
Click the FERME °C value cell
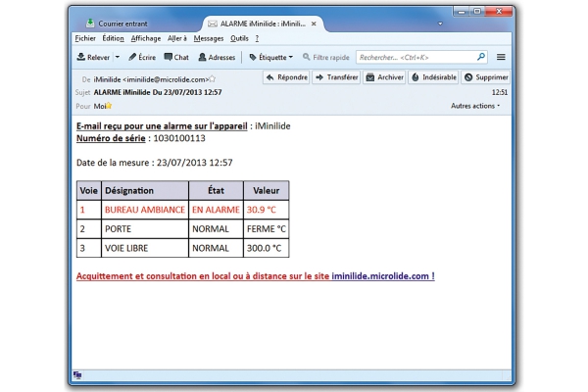(267, 228)
